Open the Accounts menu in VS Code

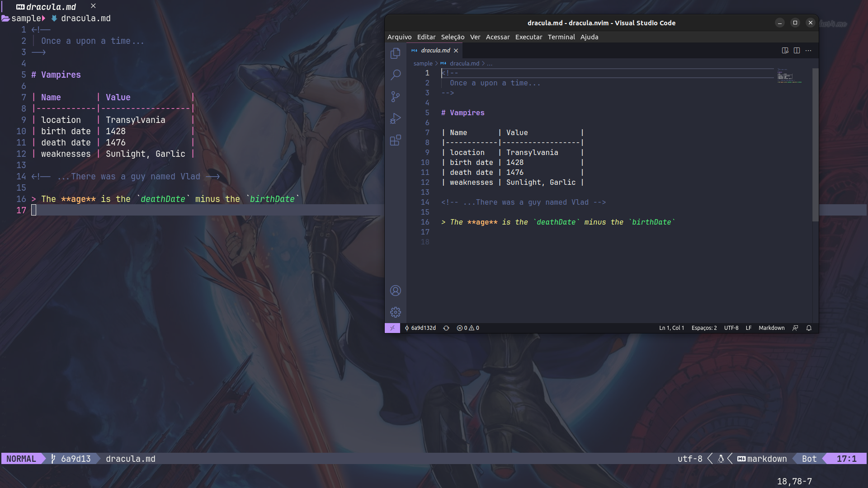point(396,291)
